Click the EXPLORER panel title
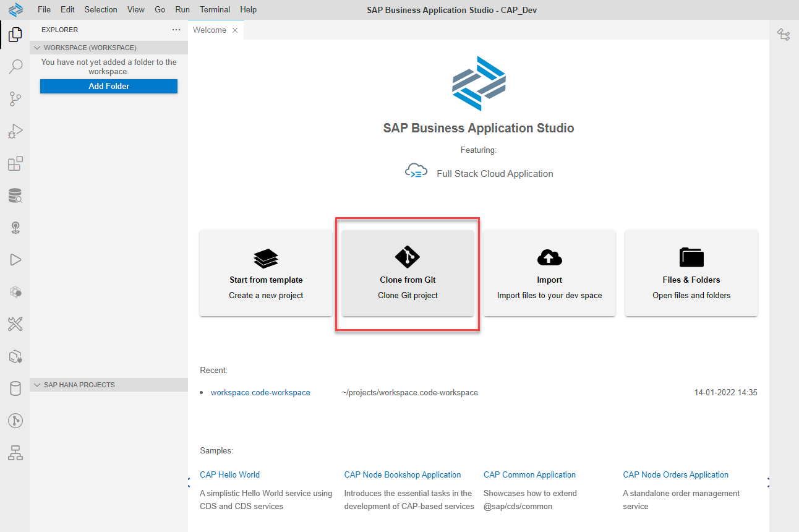The height and width of the screenshot is (532, 799). (x=60, y=30)
